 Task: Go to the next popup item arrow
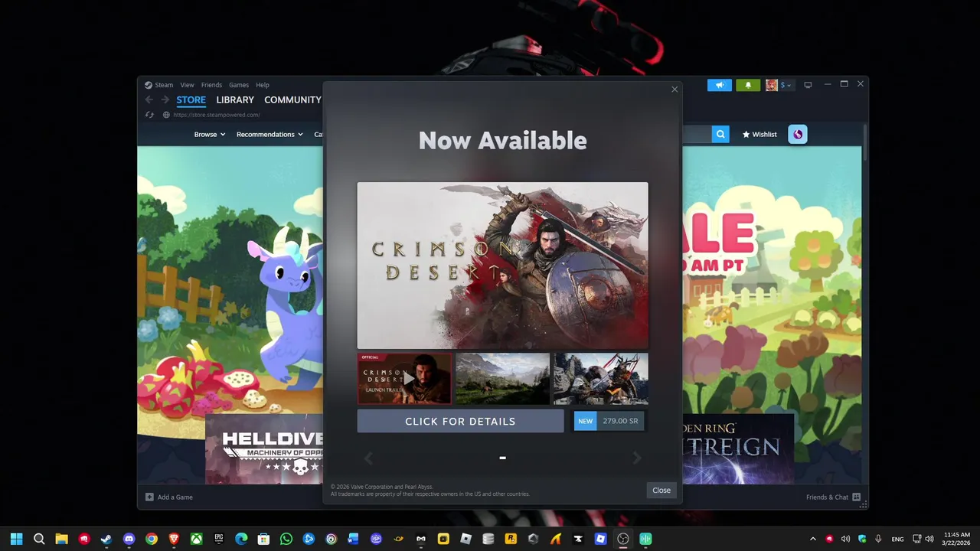point(636,458)
